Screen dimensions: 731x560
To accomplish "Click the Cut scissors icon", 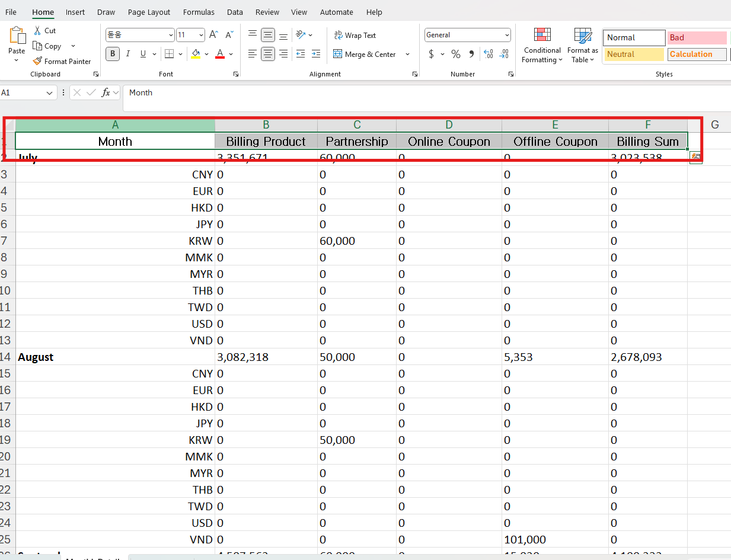I will point(38,30).
